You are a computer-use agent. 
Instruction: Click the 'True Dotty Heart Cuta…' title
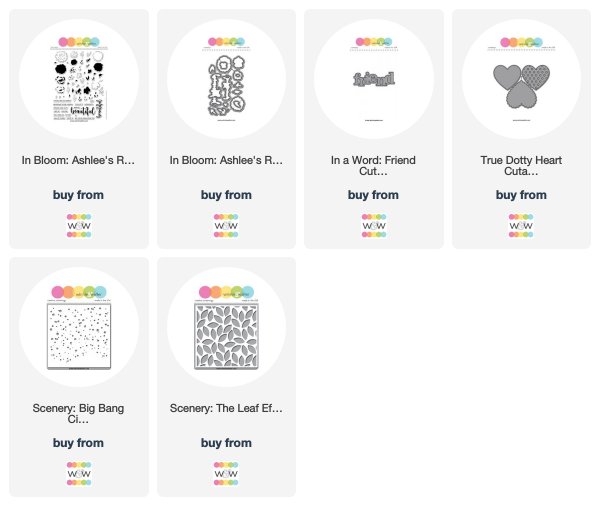click(x=521, y=165)
